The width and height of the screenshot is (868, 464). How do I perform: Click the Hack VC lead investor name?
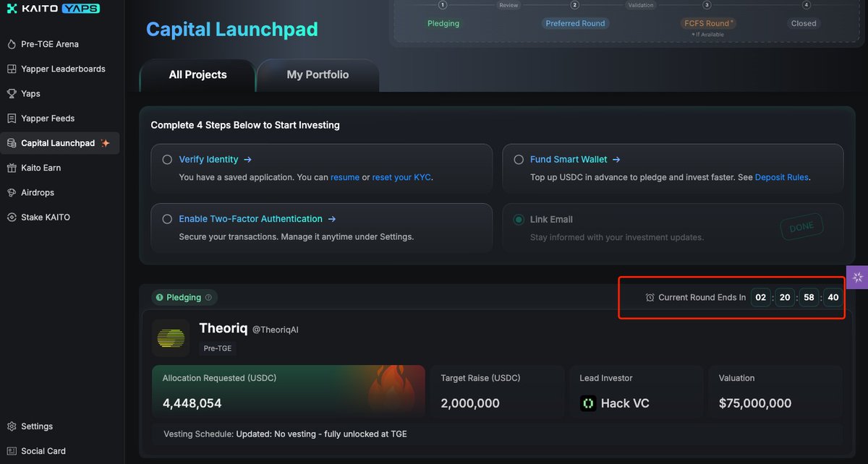625,403
